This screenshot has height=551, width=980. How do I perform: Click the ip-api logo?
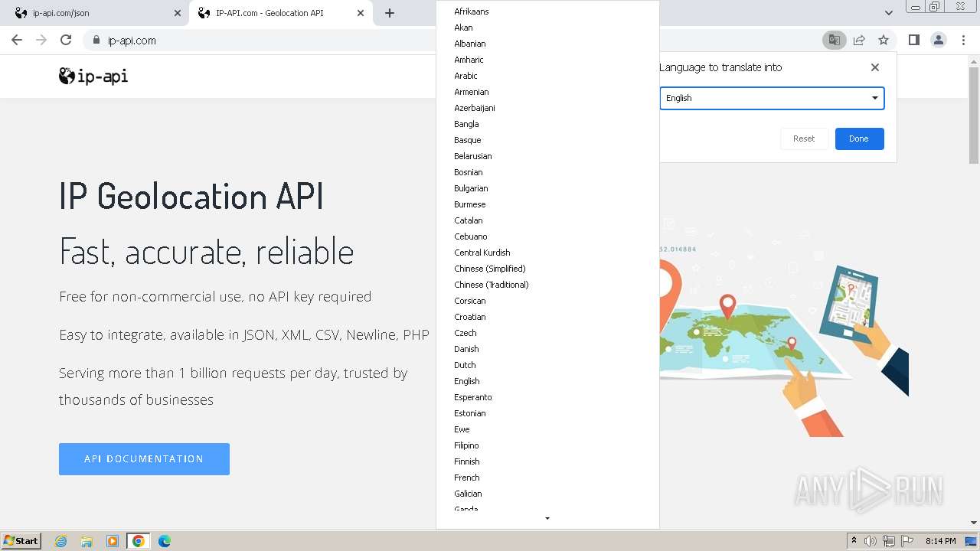[93, 76]
